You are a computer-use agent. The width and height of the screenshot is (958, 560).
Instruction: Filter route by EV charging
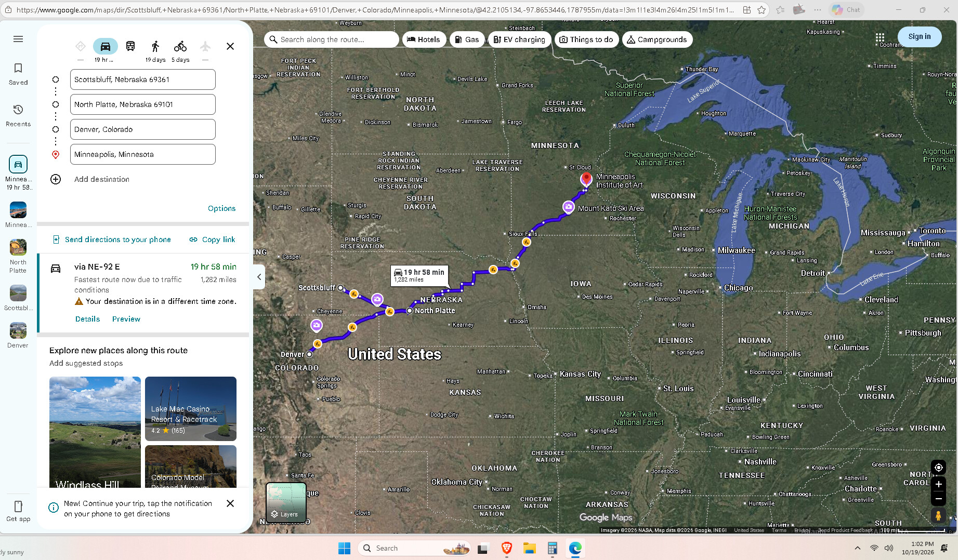pyautogui.click(x=519, y=39)
